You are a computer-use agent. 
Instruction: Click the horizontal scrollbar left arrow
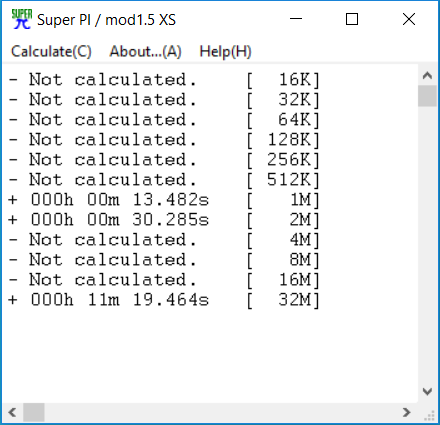(x=13, y=412)
